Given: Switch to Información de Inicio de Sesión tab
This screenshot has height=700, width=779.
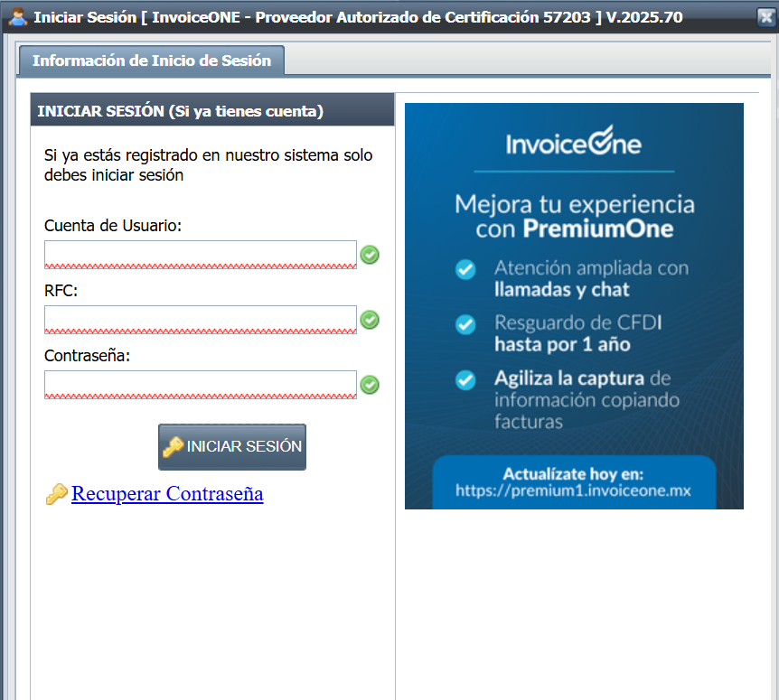Looking at the screenshot, I should [x=151, y=61].
